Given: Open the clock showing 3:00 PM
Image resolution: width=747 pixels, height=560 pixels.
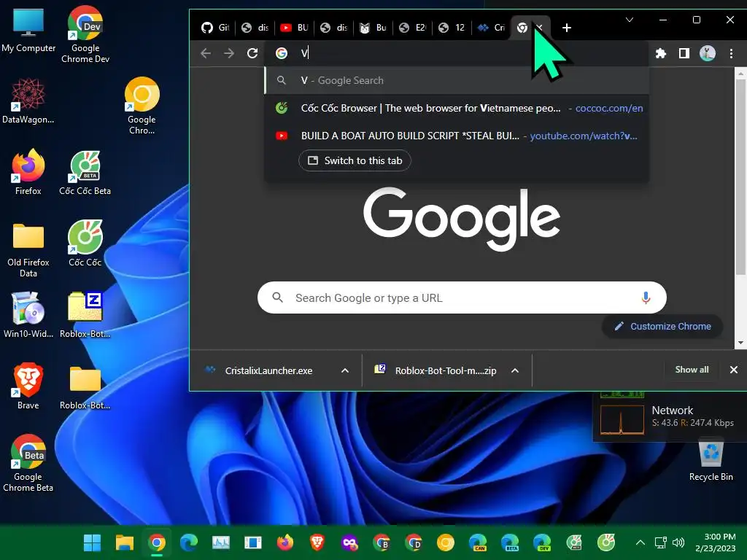Looking at the screenshot, I should [715, 542].
